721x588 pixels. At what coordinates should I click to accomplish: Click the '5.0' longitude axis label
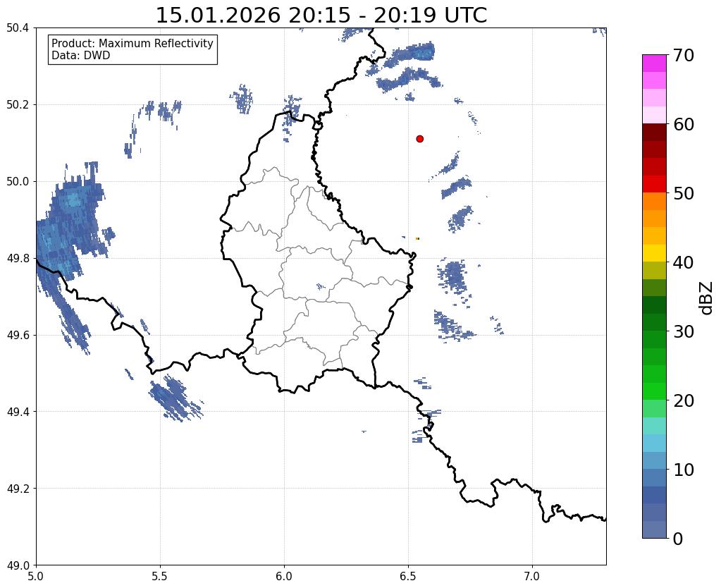coord(36,577)
